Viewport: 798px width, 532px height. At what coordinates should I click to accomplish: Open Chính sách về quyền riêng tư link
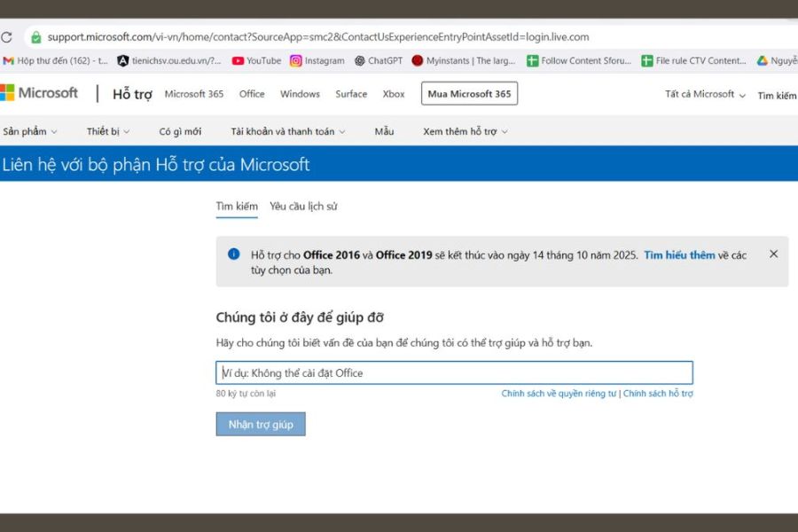[x=559, y=394]
